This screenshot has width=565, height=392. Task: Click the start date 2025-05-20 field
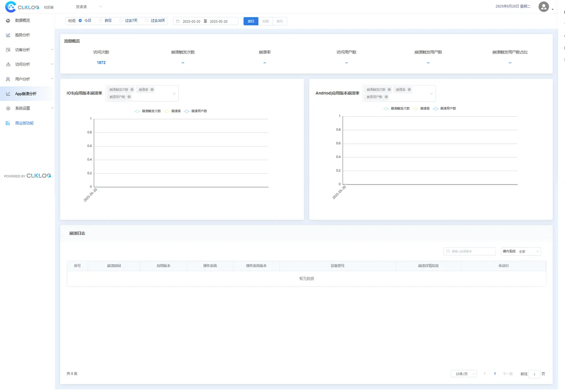(x=191, y=21)
